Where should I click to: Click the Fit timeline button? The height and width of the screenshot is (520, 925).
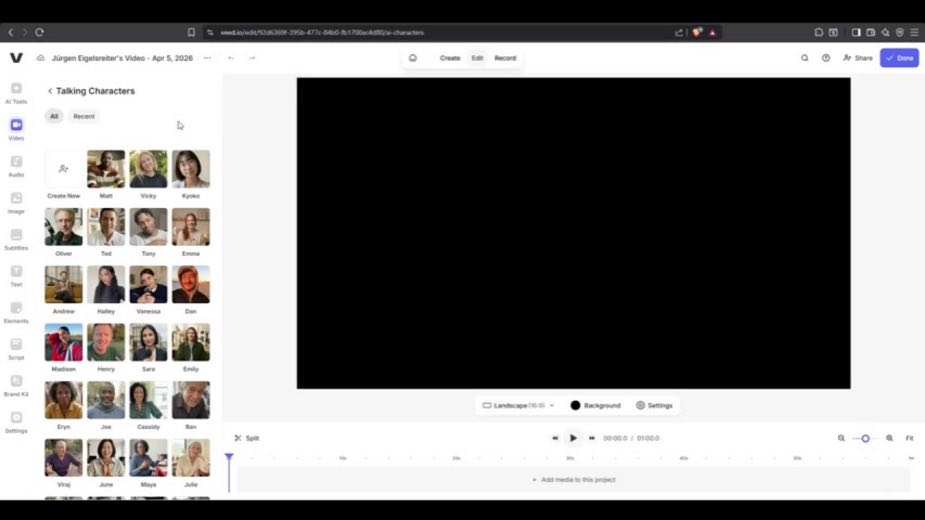909,438
